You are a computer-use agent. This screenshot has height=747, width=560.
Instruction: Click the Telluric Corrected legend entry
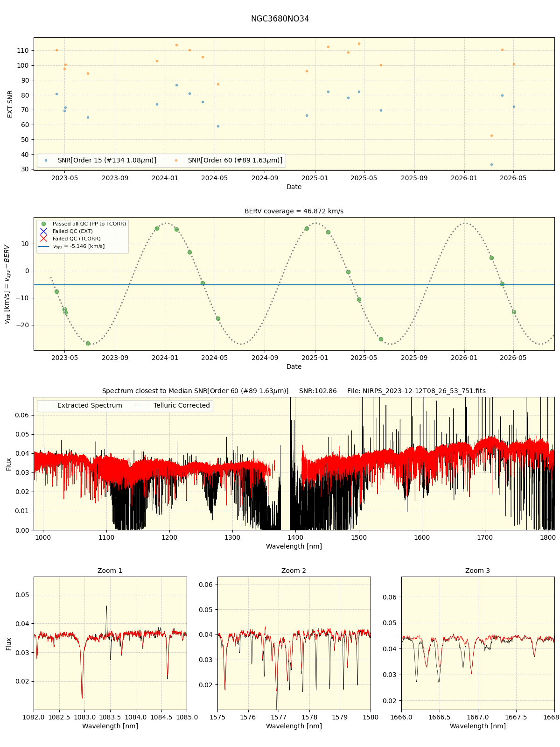[173, 406]
